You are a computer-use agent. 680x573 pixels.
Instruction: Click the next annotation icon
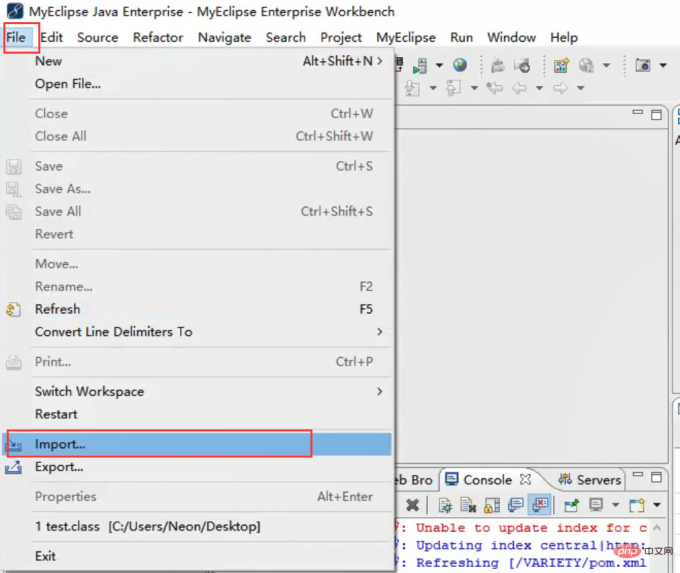click(412, 88)
